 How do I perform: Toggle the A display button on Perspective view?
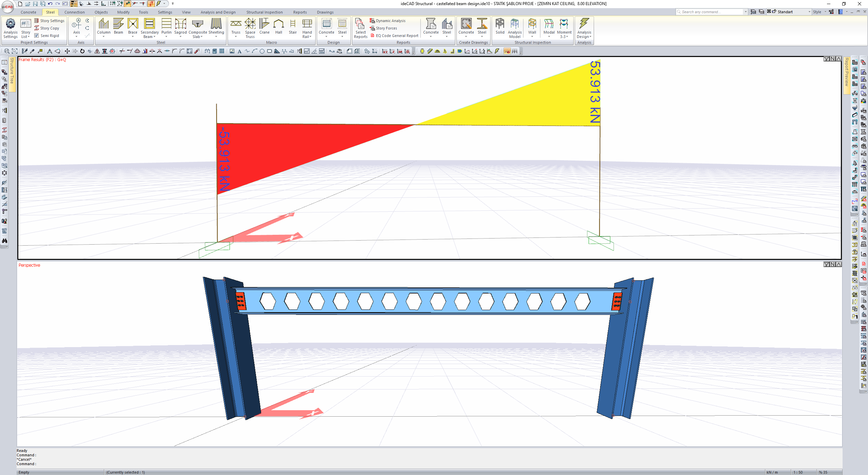(x=838, y=264)
